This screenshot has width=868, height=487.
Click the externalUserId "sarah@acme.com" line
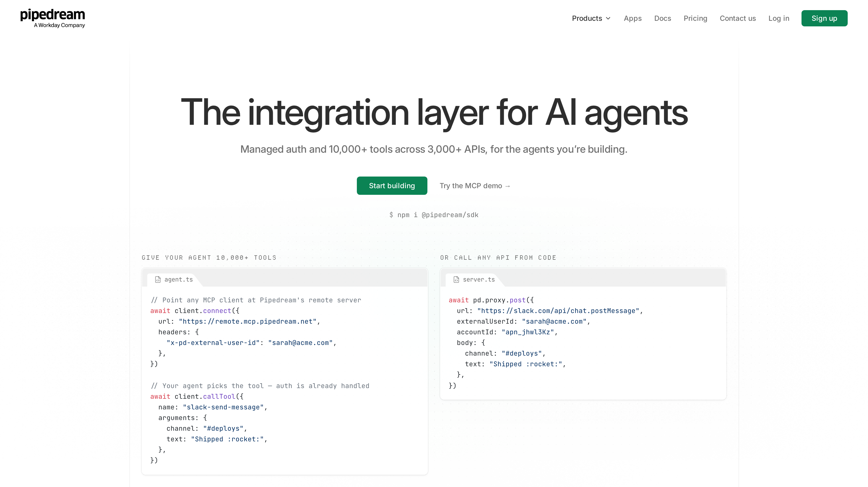[x=523, y=321]
